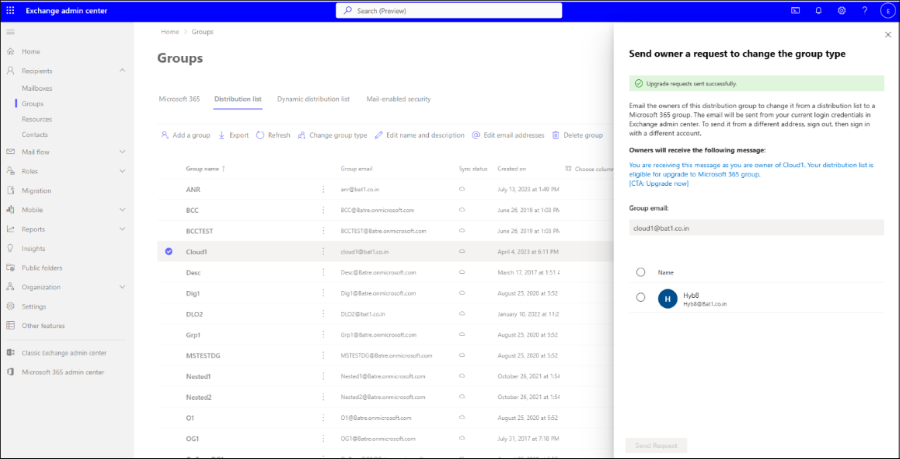Click the Settings gear in sidebar
Viewport: 900px width, 459px height.
coord(10,306)
